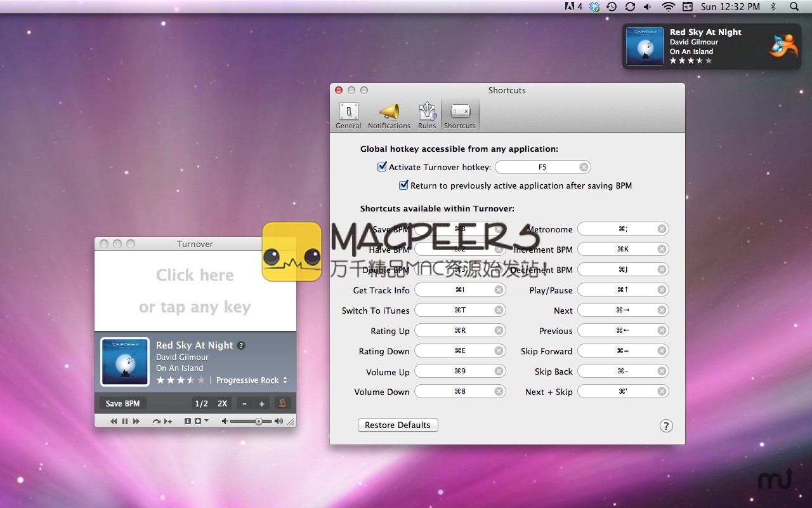Click the Turnover volume slider knob
Screen dimensions: 812x508
tap(259, 421)
